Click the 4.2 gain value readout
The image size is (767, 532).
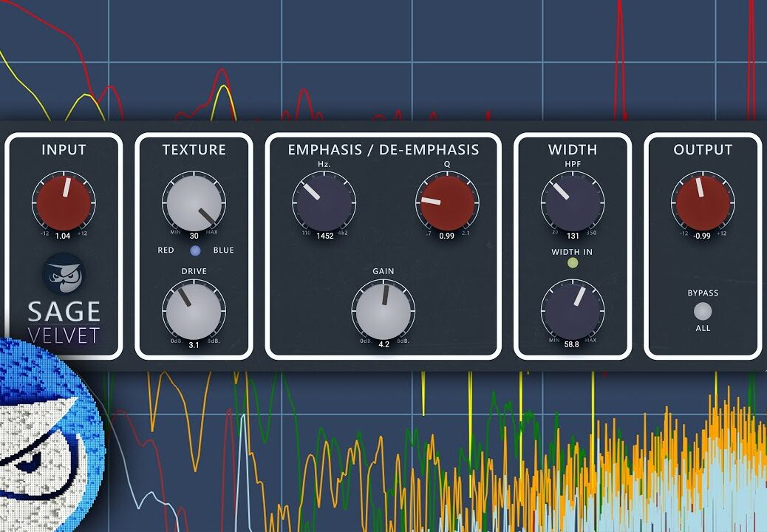(x=383, y=344)
